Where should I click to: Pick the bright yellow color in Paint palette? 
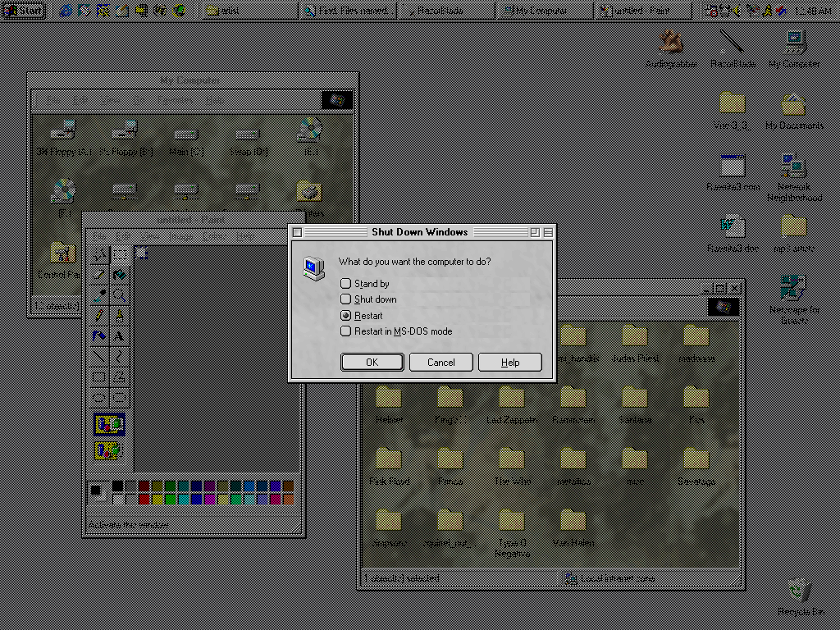157,500
